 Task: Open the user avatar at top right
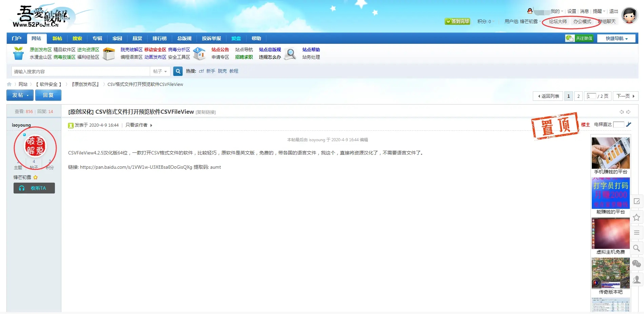click(630, 16)
